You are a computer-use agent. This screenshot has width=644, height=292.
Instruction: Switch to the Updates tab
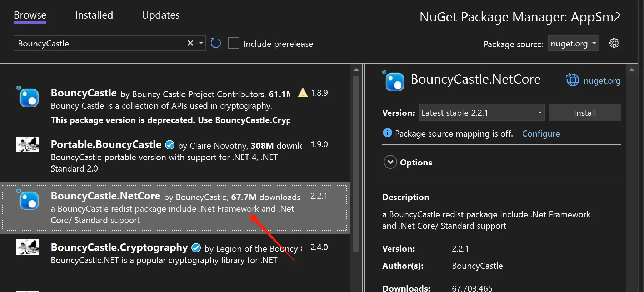[161, 15]
